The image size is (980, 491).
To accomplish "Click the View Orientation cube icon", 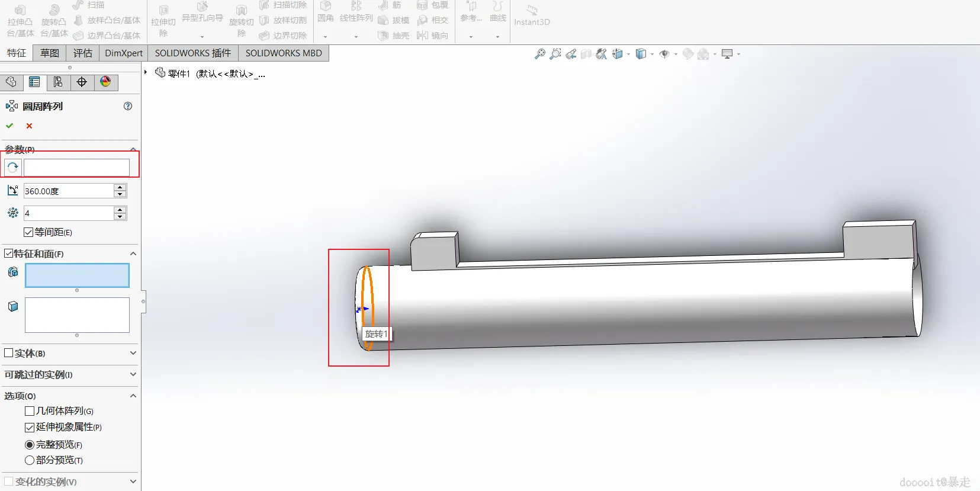I will tap(618, 54).
